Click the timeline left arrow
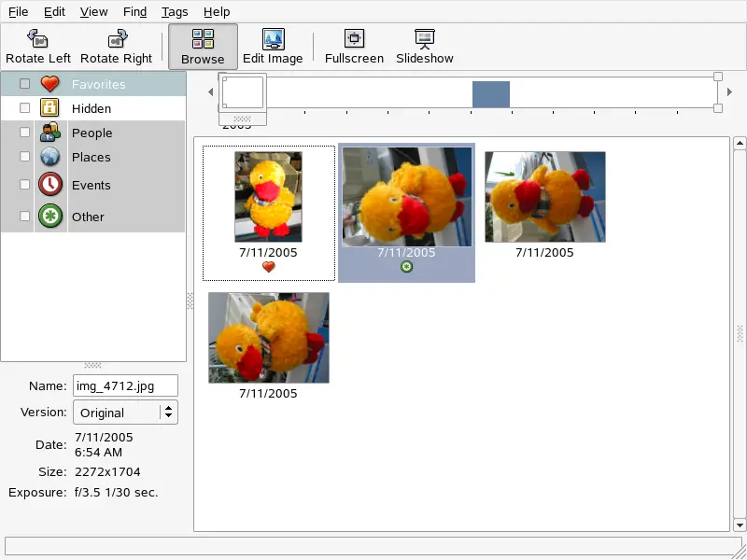Screen dimensions: 747x560 [210, 92]
